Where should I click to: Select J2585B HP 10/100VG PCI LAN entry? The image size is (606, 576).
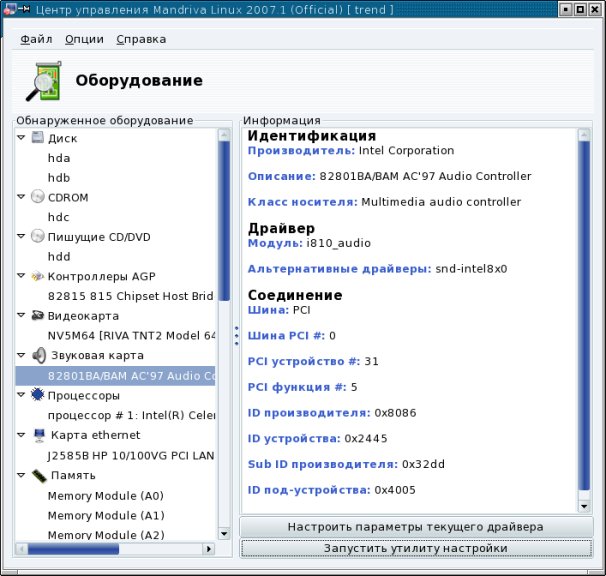pos(131,455)
